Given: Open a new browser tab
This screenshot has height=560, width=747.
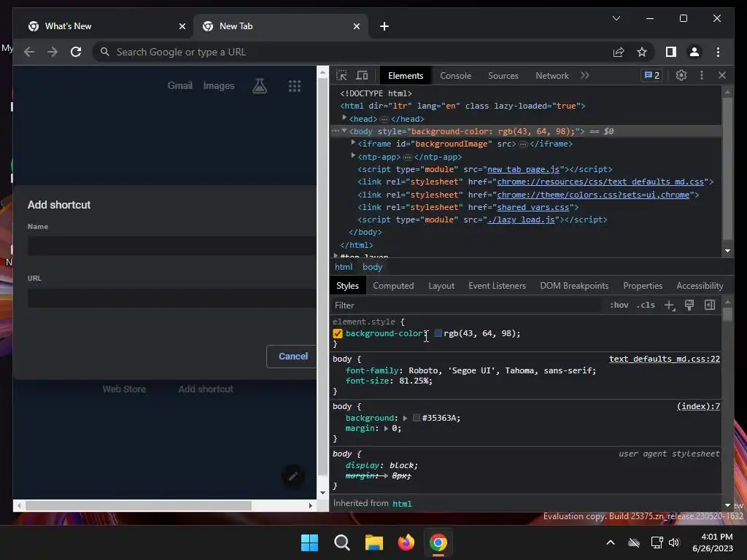Looking at the screenshot, I should (x=384, y=26).
